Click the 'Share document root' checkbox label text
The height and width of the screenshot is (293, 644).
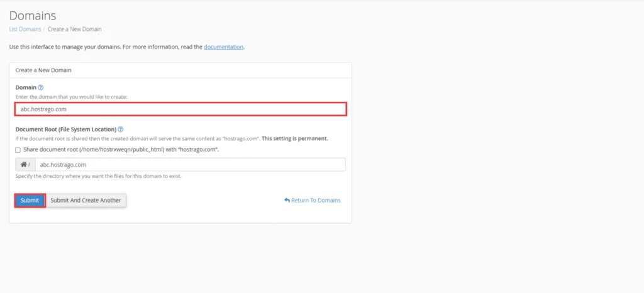coord(121,150)
